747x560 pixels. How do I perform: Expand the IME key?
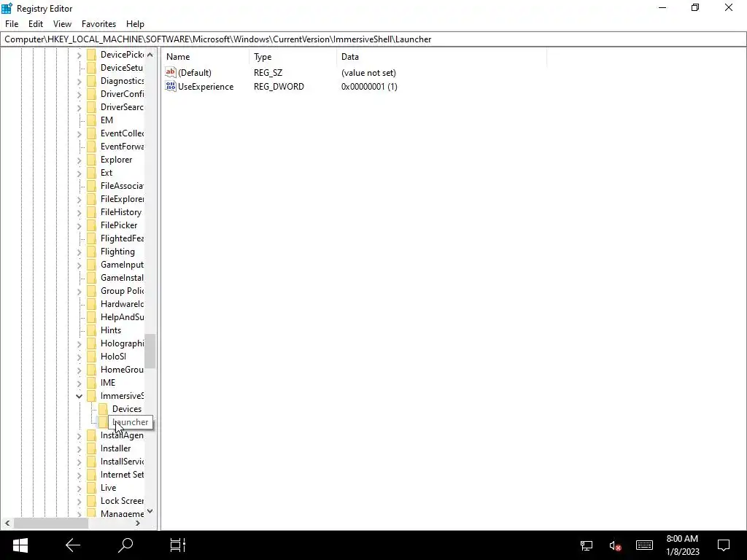79,383
